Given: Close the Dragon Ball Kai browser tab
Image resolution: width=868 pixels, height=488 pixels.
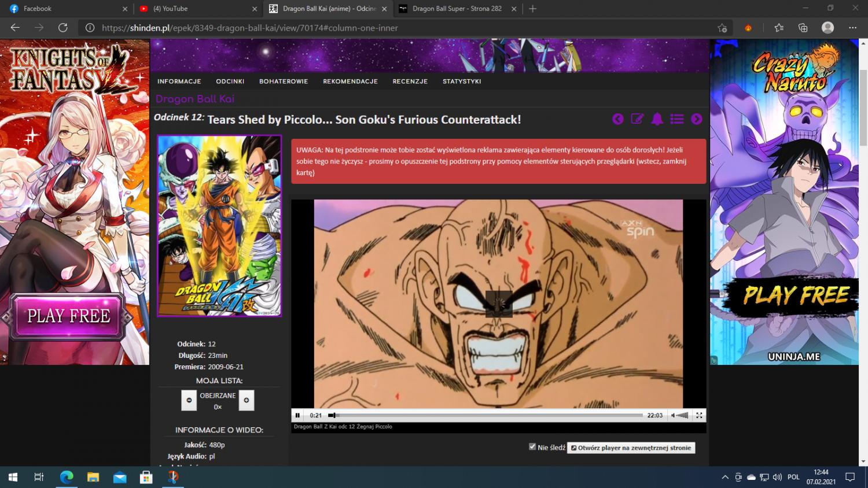Looking at the screenshot, I should [x=384, y=9].
